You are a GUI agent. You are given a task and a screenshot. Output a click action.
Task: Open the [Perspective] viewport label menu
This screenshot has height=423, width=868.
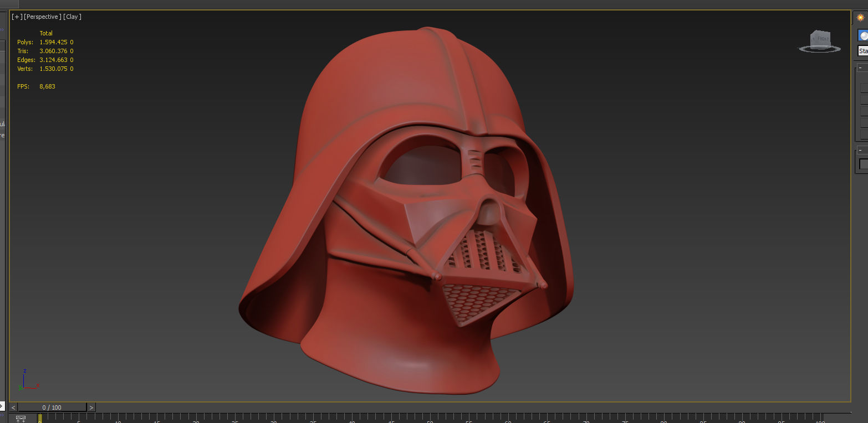click(x=43, y=17)
